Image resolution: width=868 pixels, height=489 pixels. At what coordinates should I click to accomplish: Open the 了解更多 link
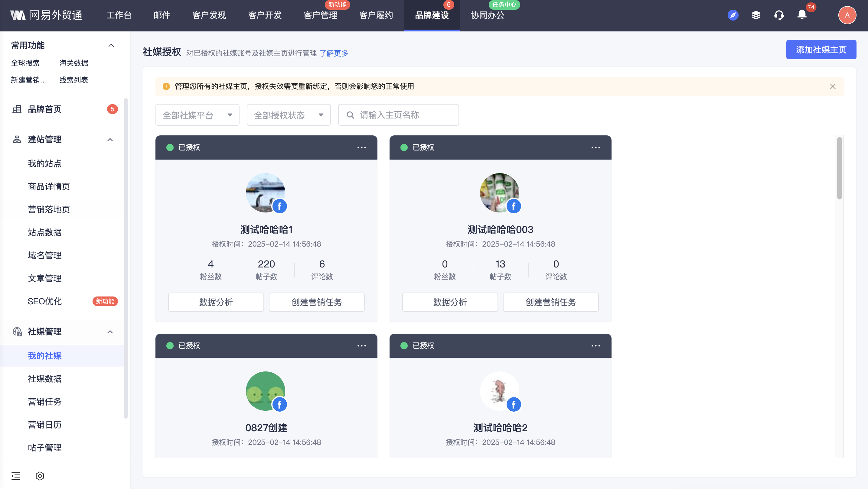(334, 53)
